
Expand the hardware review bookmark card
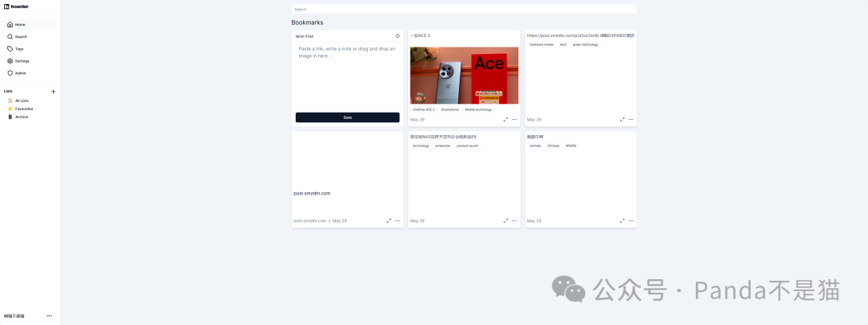point(622,120)
